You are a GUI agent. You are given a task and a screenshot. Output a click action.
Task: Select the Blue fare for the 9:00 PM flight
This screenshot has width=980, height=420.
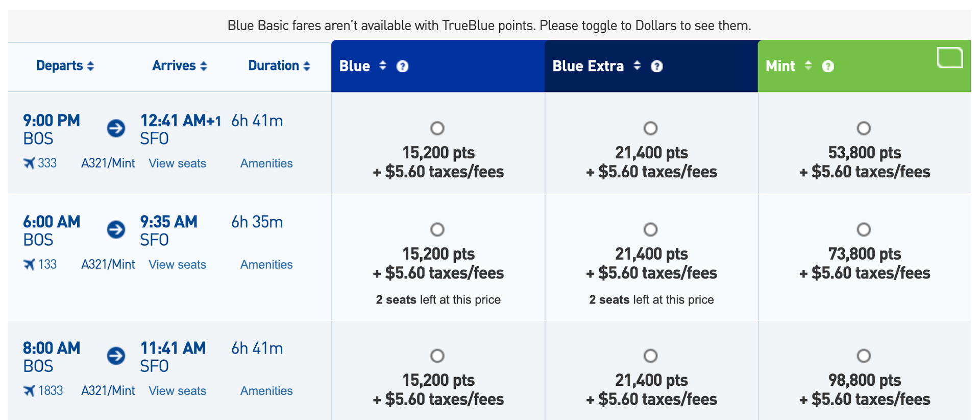click(437, 129)
